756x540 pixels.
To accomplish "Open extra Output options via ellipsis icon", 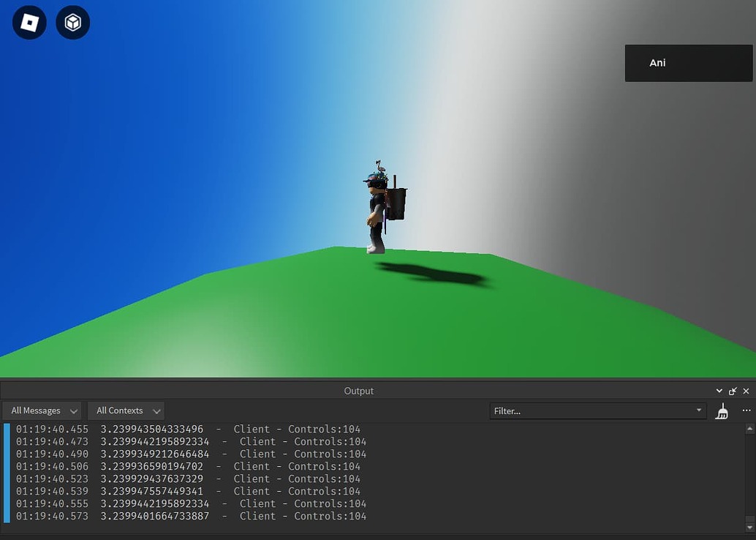I will pos(746,410).
